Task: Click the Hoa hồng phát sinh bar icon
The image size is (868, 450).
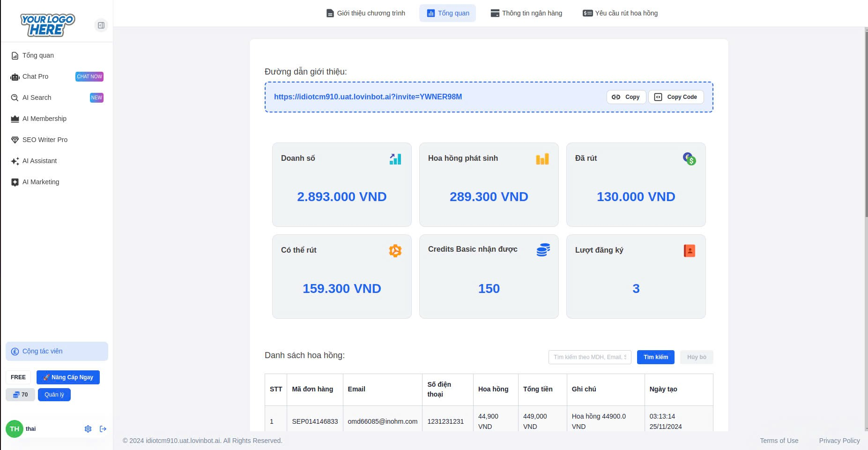Action: coord(542,159)
